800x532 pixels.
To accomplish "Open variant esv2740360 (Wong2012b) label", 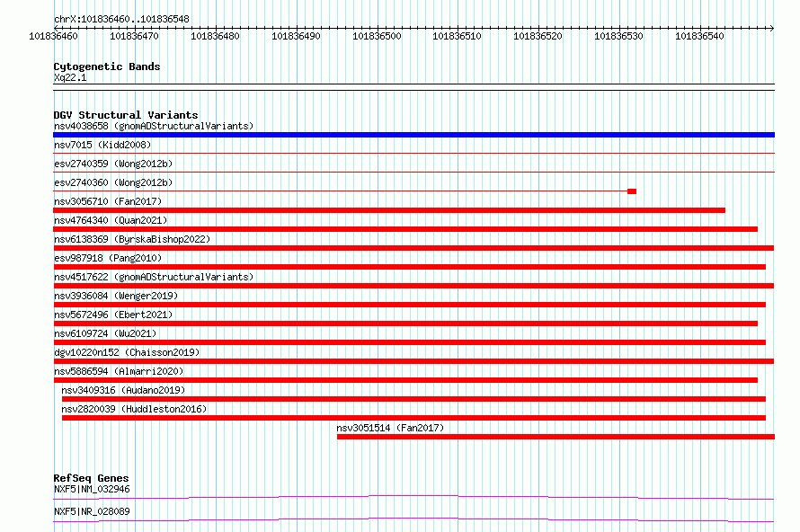I will [113, 182].
